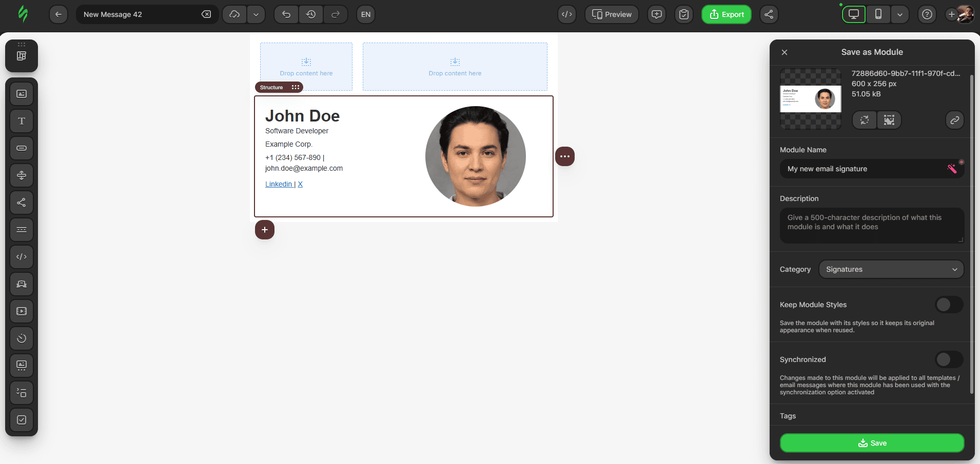Switch to mobile view mode

878,14
